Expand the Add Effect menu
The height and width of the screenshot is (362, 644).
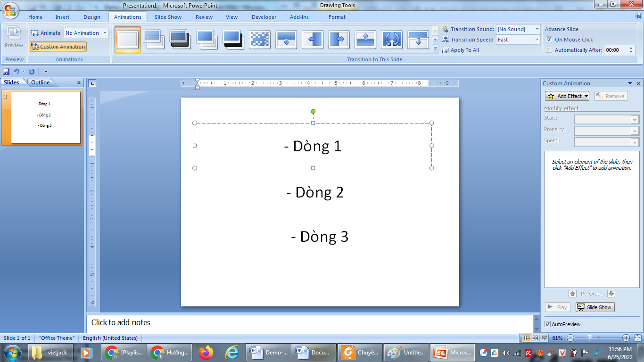coord(567,96)
